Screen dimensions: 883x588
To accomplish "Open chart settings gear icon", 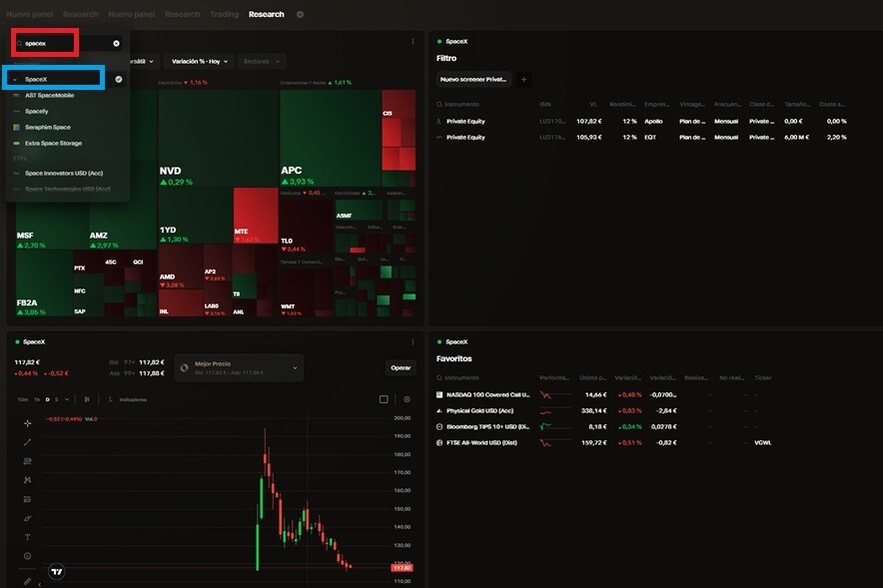I will coord(408,399).
